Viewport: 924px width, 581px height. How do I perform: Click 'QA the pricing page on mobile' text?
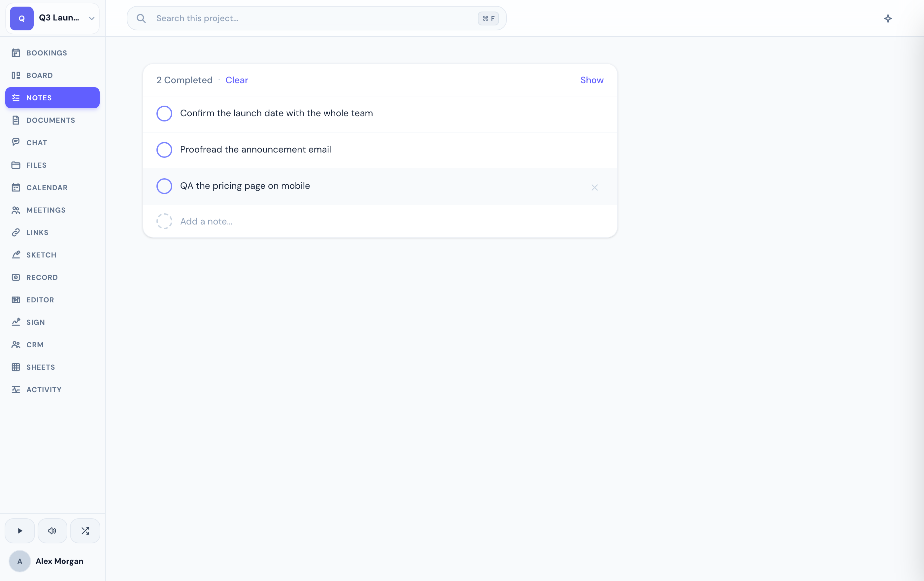pos(245,186)
